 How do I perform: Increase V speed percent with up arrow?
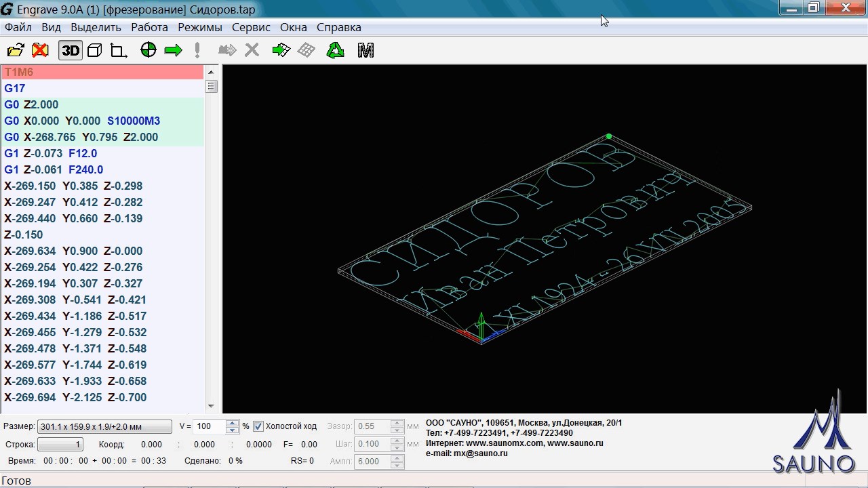coord(233,423)
